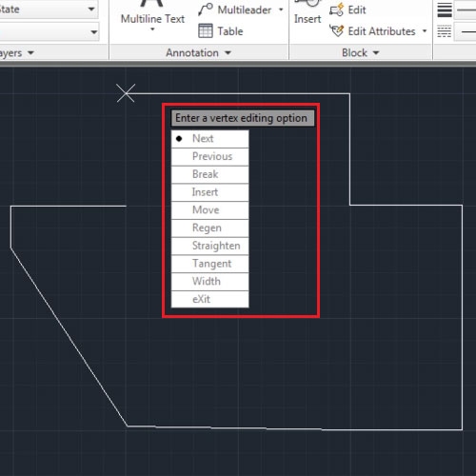The height and width of the screenshot is (476, 476).
Task: Open the Multileader dropdown arrow
Action: pyautogui.click(x=281, y=10)
